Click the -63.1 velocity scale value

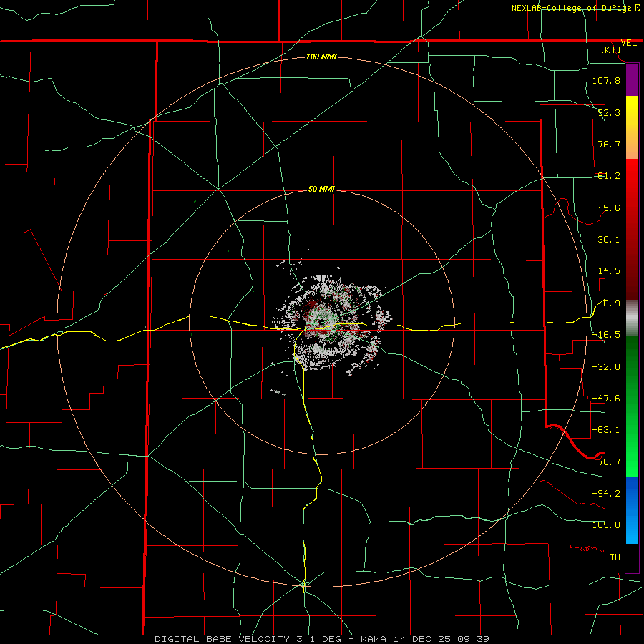(606, 430)
